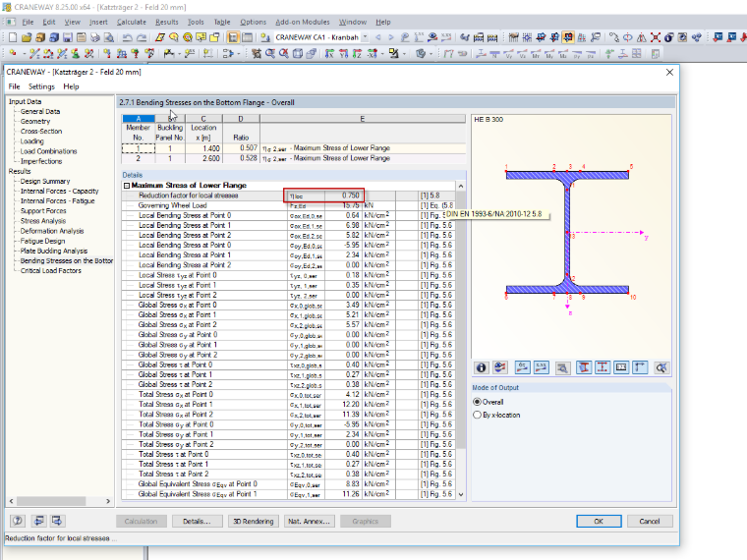This screenshot has width=747, height=560.
Task: Select the By x-location output mode
Action: tap(496, 415)
